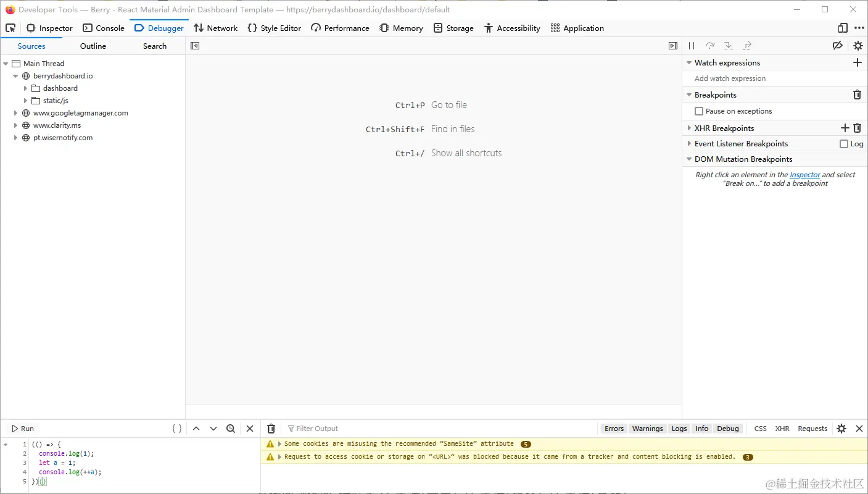Click the Filter Output field

click(x=441, y=429)
